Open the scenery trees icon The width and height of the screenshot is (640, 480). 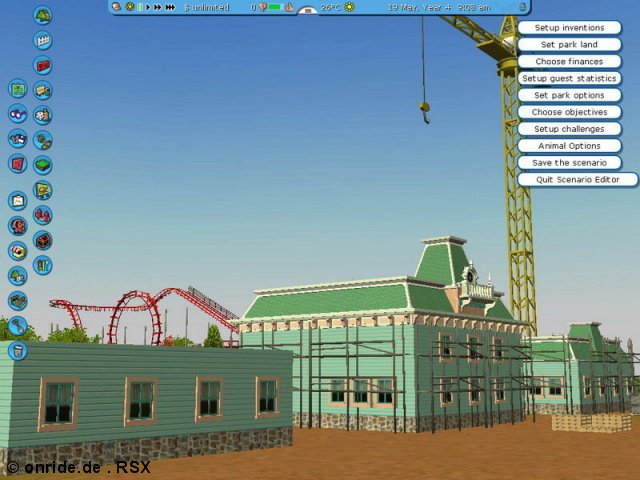42,16
